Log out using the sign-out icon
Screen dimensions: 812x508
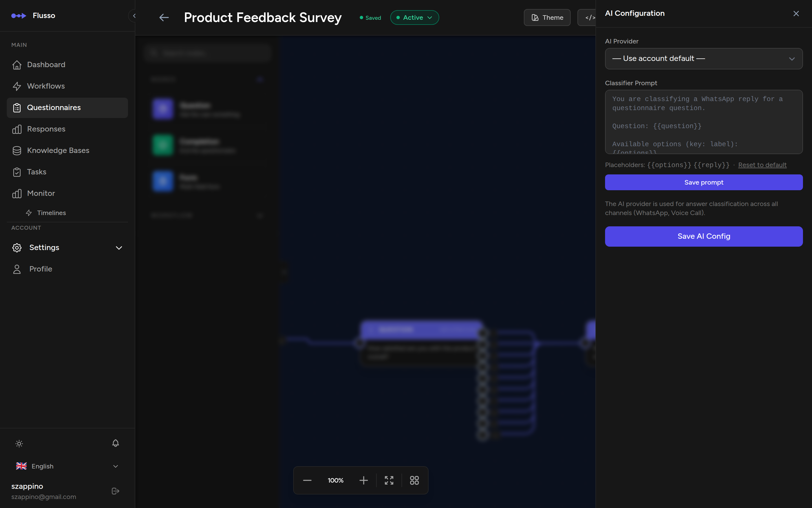pyautogui.click(x=115, y=491)
